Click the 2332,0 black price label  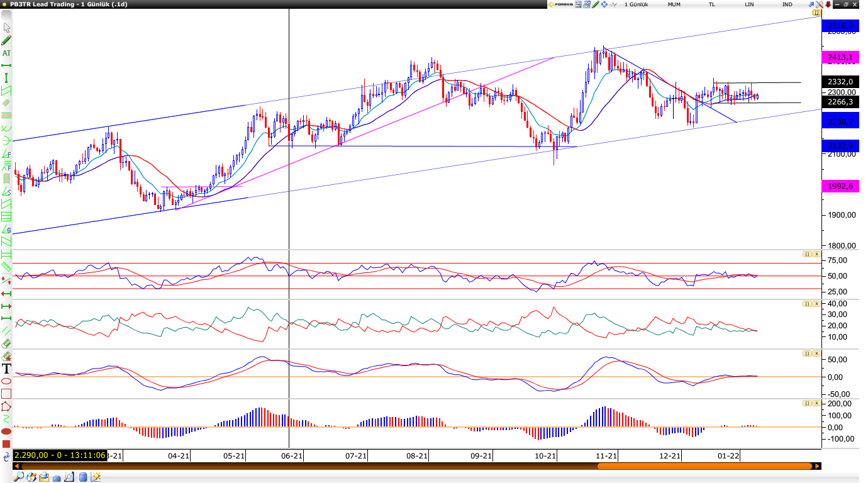pyautogui.click(x=840, y=82)
